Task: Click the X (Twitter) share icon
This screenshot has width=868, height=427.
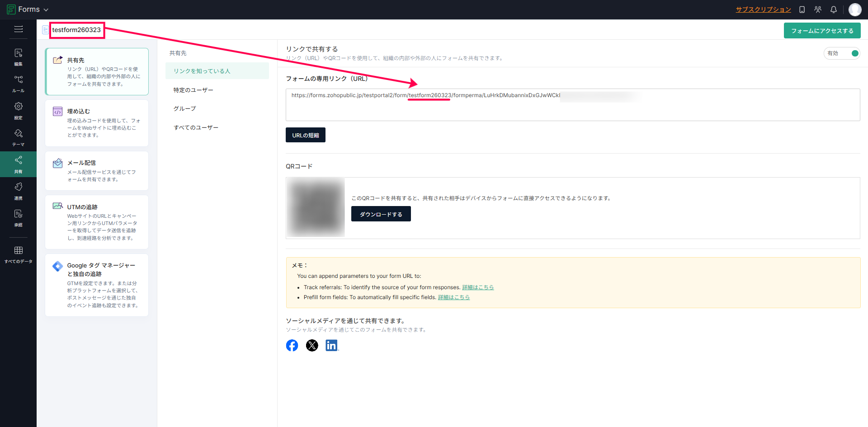Action: coord(312,346)
